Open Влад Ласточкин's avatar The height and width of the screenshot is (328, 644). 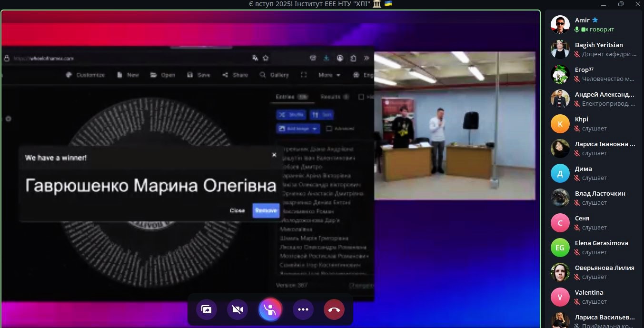click(560, 198)
